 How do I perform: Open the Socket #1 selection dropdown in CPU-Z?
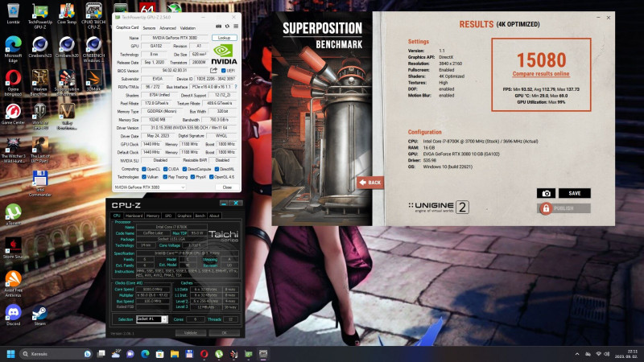pos(151,319)
